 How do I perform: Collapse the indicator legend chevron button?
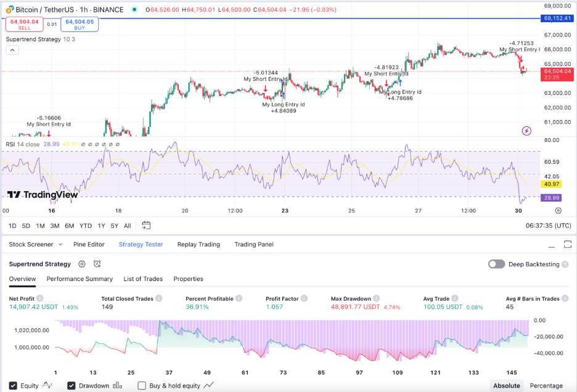[x=12, y=51]
